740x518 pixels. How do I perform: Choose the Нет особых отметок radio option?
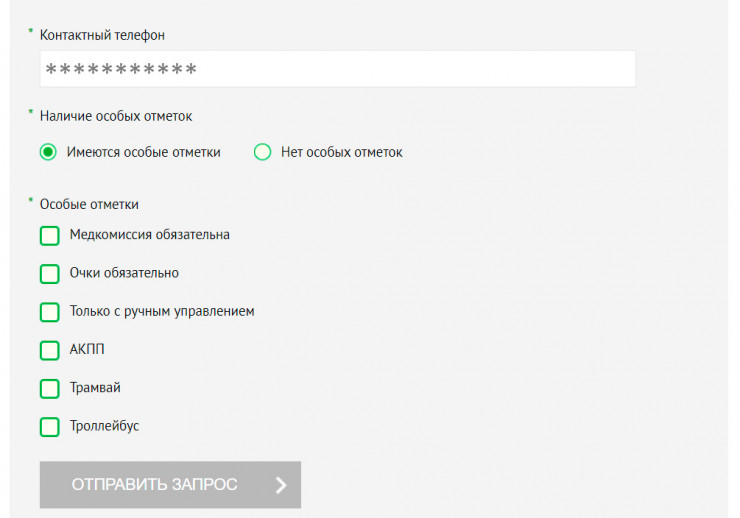pos(263,152)
